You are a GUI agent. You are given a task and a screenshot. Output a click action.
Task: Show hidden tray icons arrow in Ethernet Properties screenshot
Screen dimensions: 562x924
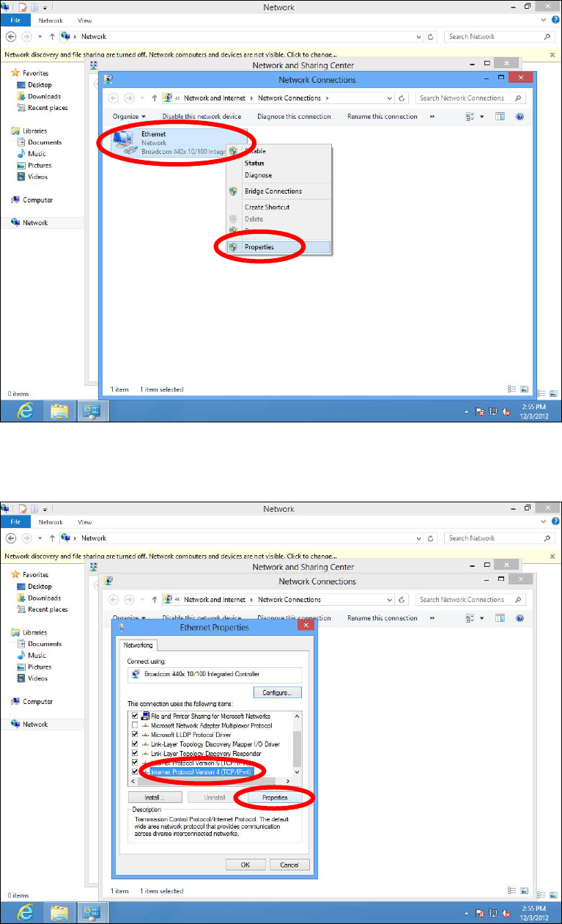tap(467, 914)
